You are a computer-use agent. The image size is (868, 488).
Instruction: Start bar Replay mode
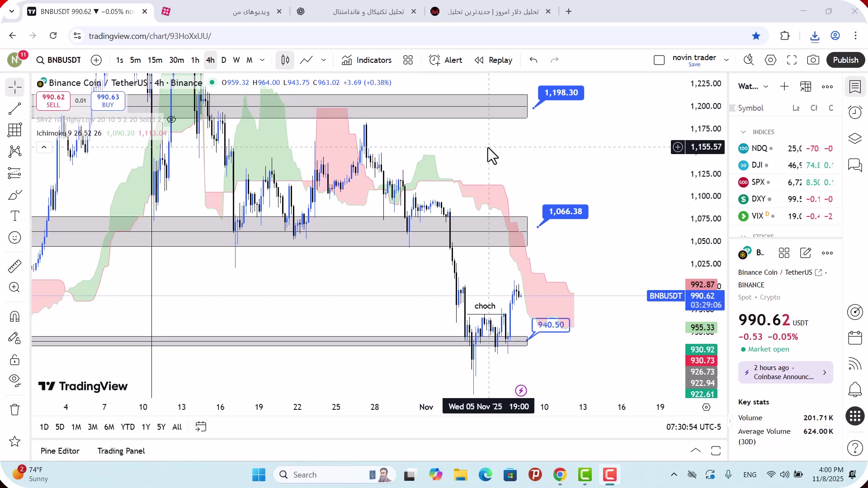click(x=493, y=60)
